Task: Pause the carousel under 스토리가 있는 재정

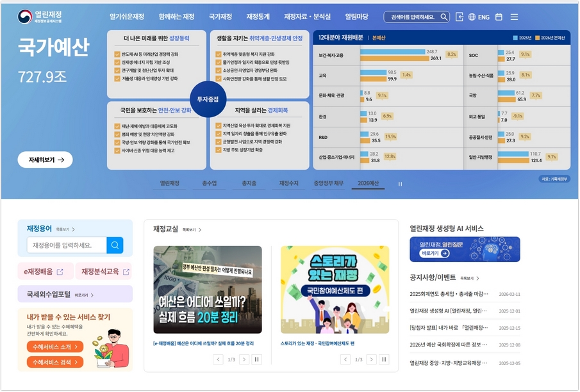Action: pyautogui.click(x=384, y=359)
